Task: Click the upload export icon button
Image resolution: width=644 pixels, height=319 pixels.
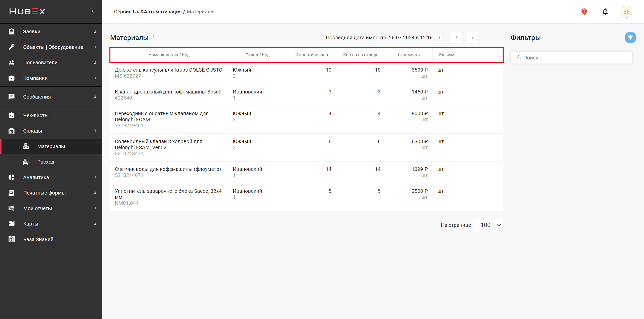Action: click(x=472, y=38)
